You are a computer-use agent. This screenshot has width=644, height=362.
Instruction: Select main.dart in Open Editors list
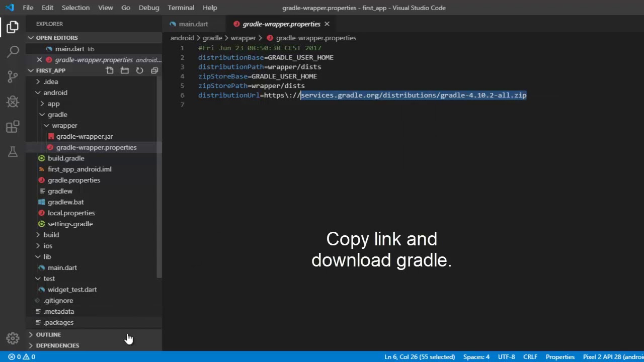coord(94,49)
